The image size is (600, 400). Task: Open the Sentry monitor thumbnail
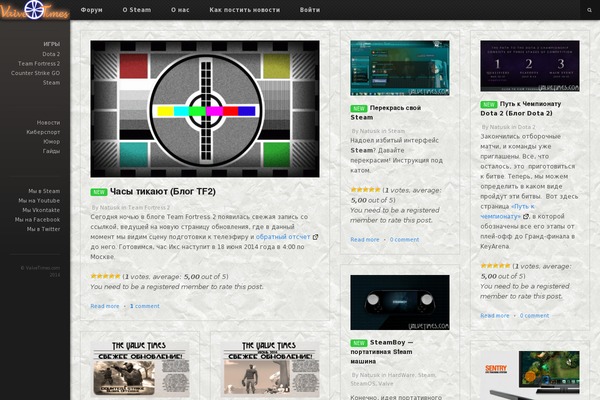[530, 375]
